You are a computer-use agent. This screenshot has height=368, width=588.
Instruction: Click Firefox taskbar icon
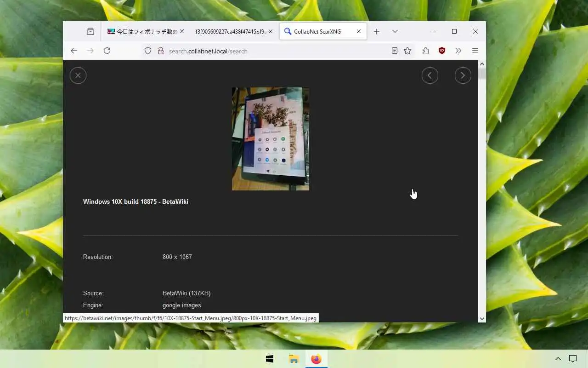(317, 359)
